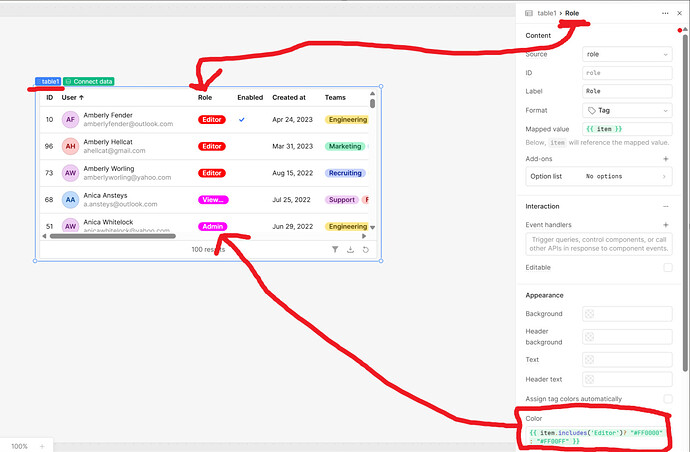Screen dimensions: 690x452
Task: Sort by the User column header
Action: click(x=73, y=98)
